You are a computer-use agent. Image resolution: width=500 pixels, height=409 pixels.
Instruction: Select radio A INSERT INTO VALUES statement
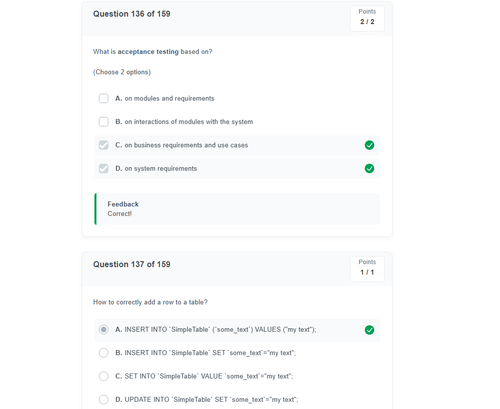click(x=104, y=330)
